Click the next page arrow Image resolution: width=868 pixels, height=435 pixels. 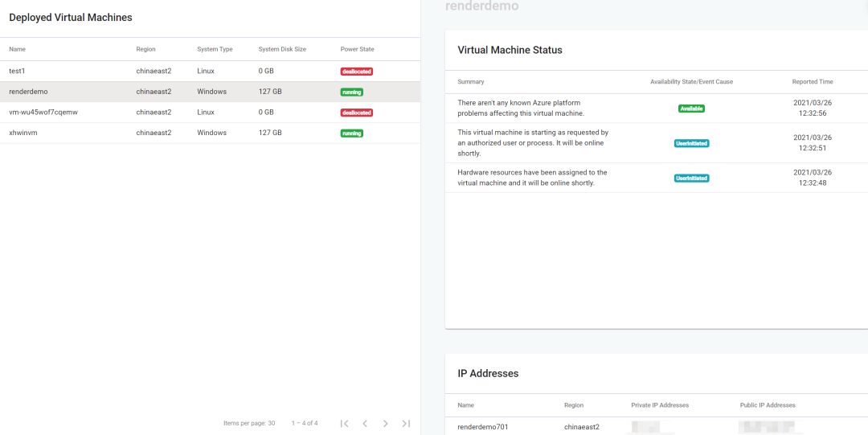(x=385, y=423)
